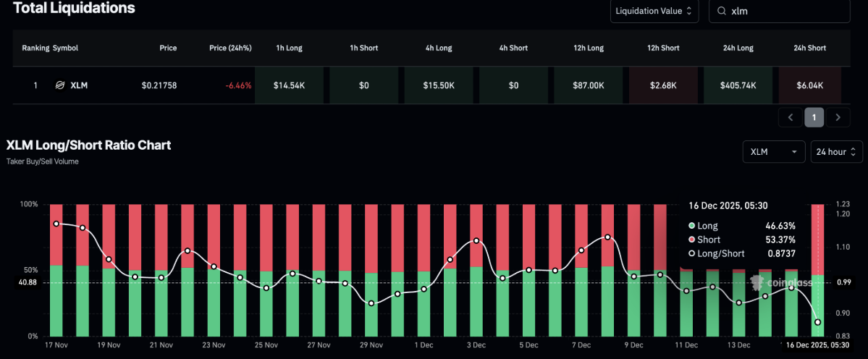This screenshot has height=359, width=868.
Task: Click the $405.74K 24h Long cell
Action: click(738, 85)
